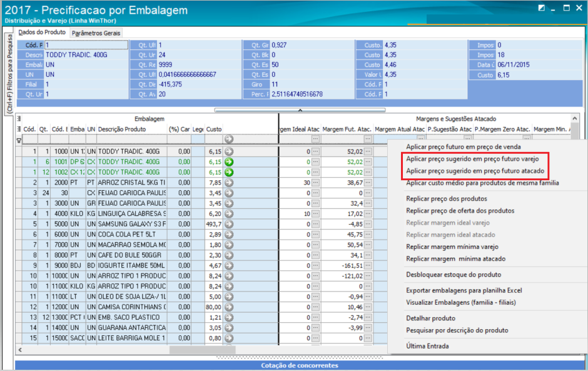Open column chooser icon beside Cód. header
This screenshot has height=371, width=588.
pyautogui.click(x=19, y=129)
